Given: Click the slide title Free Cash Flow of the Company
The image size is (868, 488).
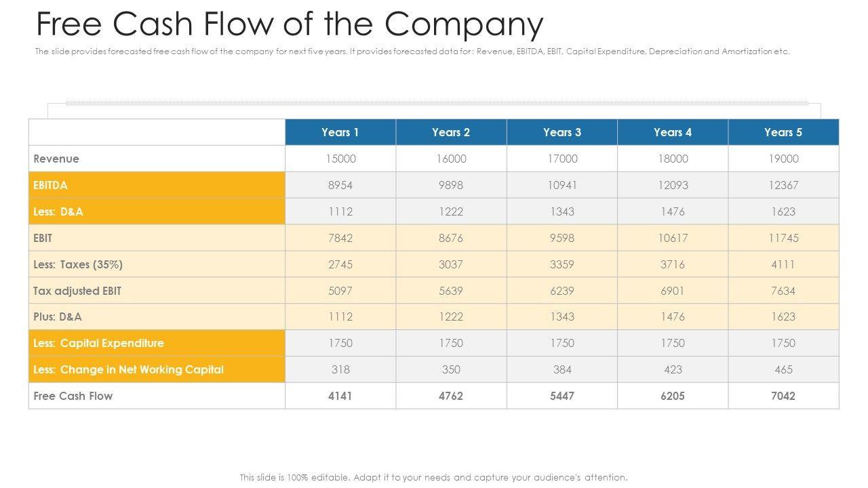Looking at the screenshot, I should pyautogui.click(x=290, y=24).
